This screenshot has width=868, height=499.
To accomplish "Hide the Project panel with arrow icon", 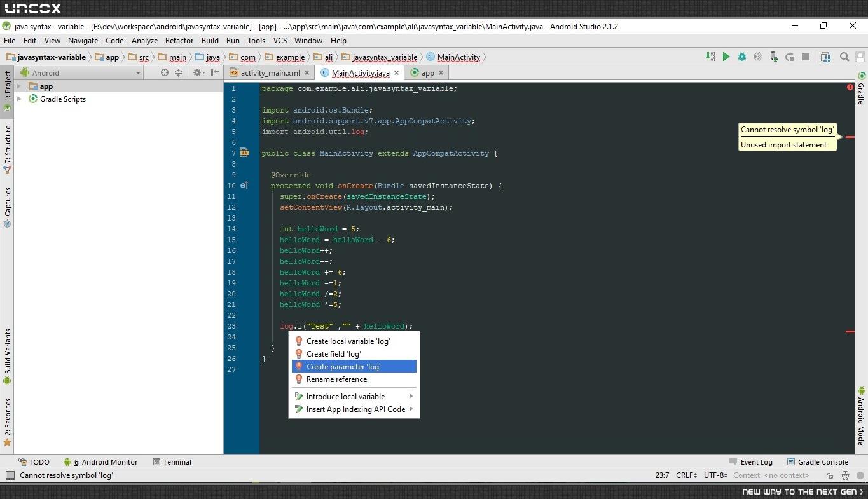I will click(215, 72).
